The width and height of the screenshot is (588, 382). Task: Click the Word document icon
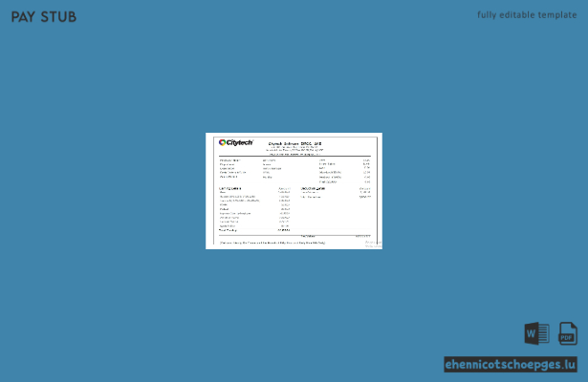click(536, 333)
